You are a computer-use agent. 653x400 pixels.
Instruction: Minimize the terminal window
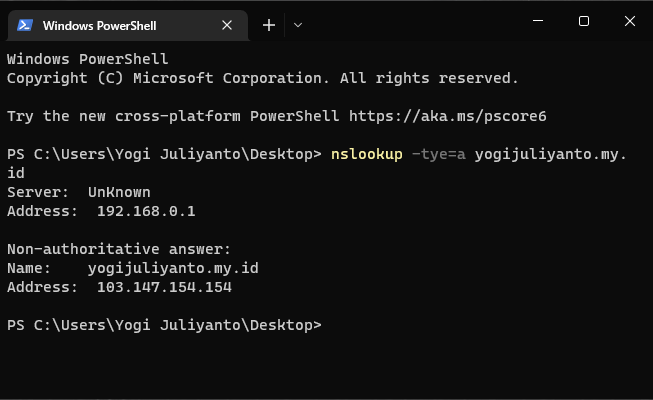click(x=539, y=21)
